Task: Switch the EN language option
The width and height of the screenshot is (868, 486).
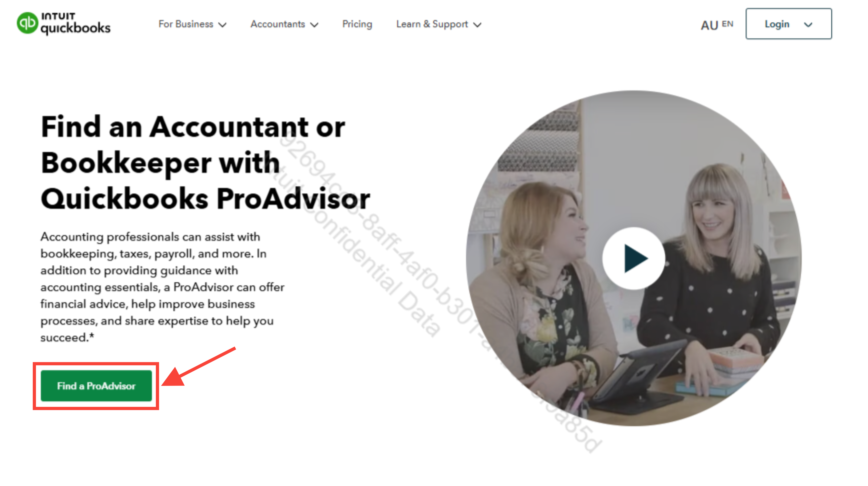Action: [728, 24]
